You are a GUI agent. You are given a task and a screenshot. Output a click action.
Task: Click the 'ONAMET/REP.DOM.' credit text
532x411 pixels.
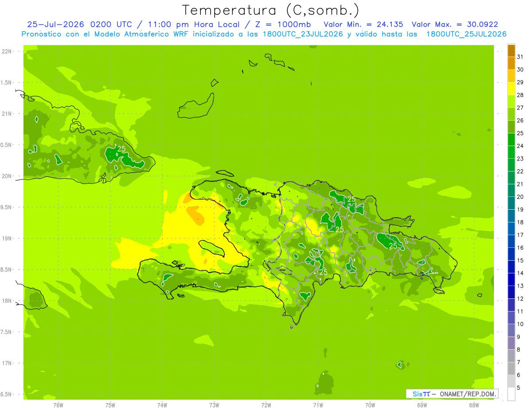pyautogui.click(x=468, y=394)
